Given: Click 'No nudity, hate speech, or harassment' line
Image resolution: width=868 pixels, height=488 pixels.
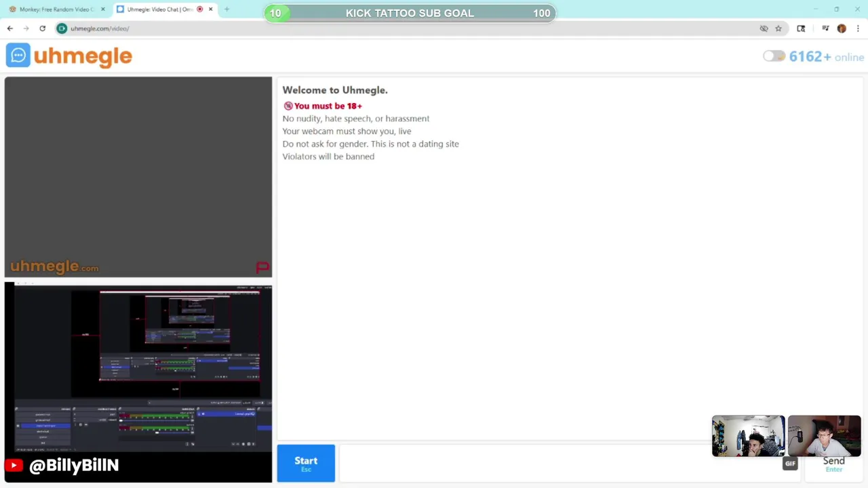Looking at the screenshot, I should click(x=356, y=119).
